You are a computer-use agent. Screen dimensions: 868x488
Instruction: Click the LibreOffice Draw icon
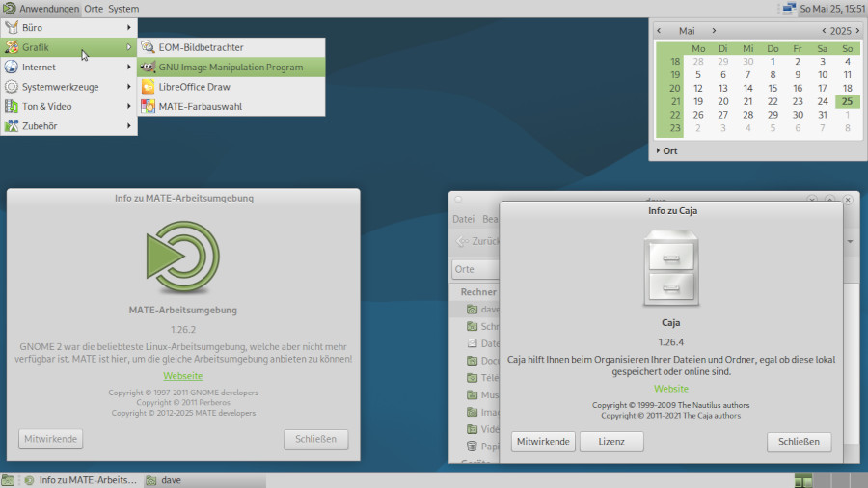pyautogui.click(x=148, y=87)
